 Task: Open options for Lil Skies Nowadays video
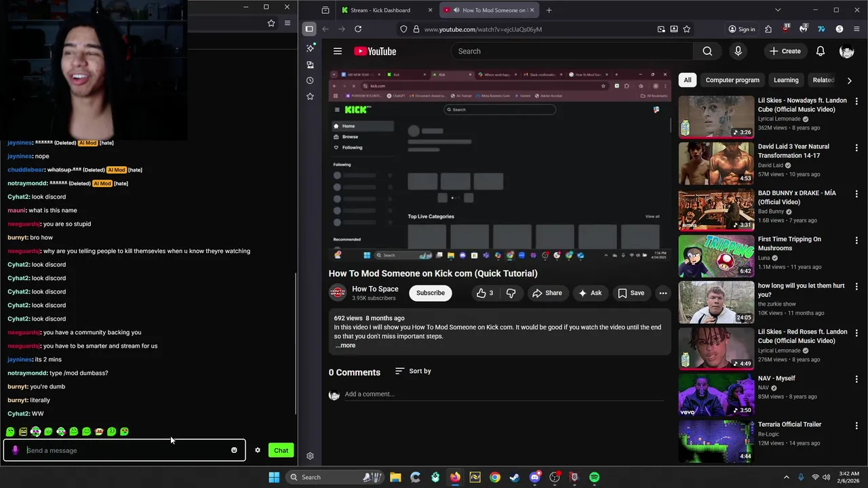pyautogui.click(x=856, y=101)
